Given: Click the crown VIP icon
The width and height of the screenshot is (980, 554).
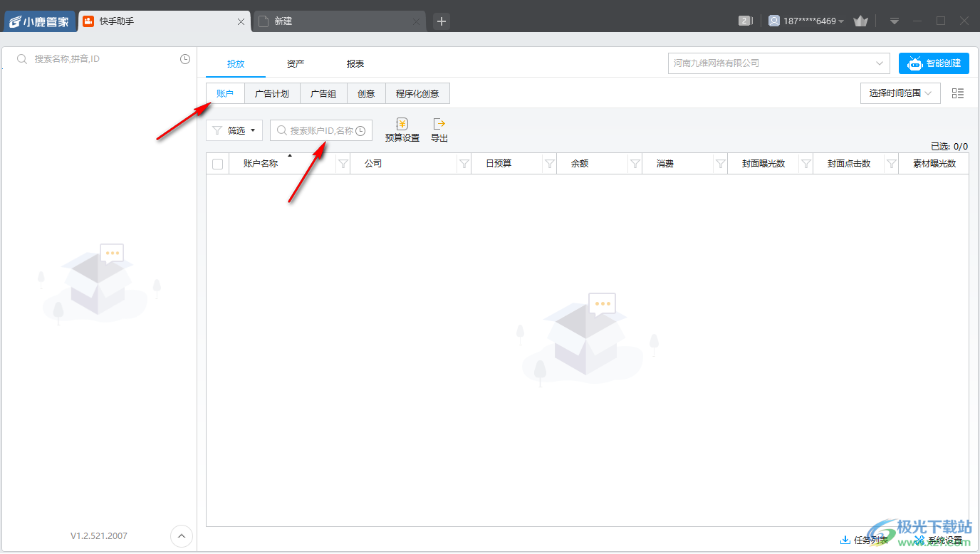Looking at the screenshot, I should click(x=860, y=21).
